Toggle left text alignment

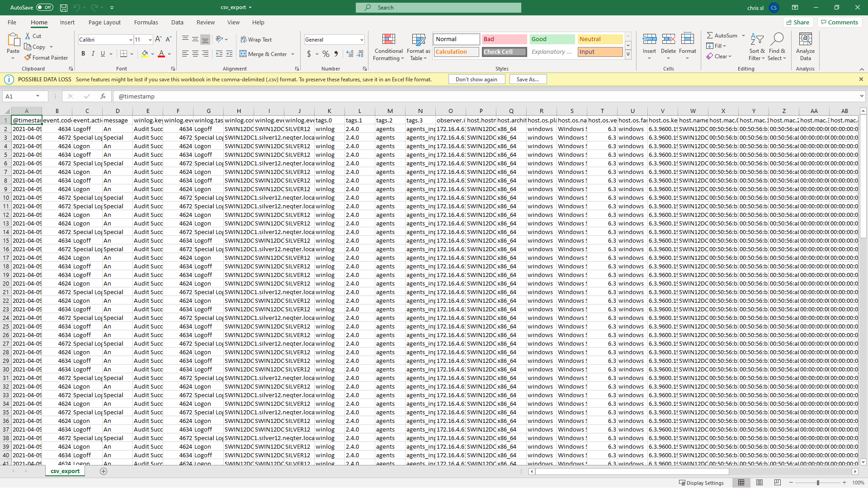[x=185, y=54]
